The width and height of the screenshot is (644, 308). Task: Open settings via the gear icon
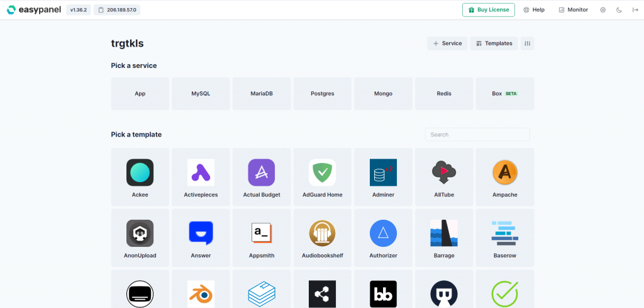point(603,10)
